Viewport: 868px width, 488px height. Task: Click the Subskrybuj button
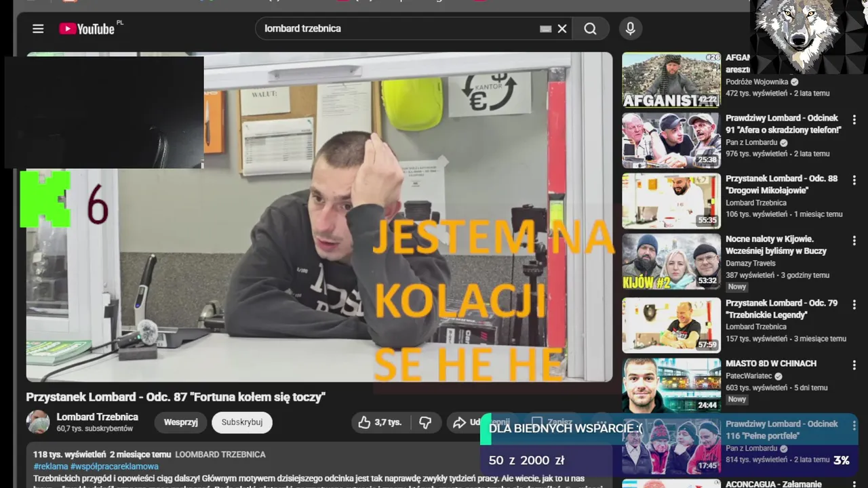point(242,422)
